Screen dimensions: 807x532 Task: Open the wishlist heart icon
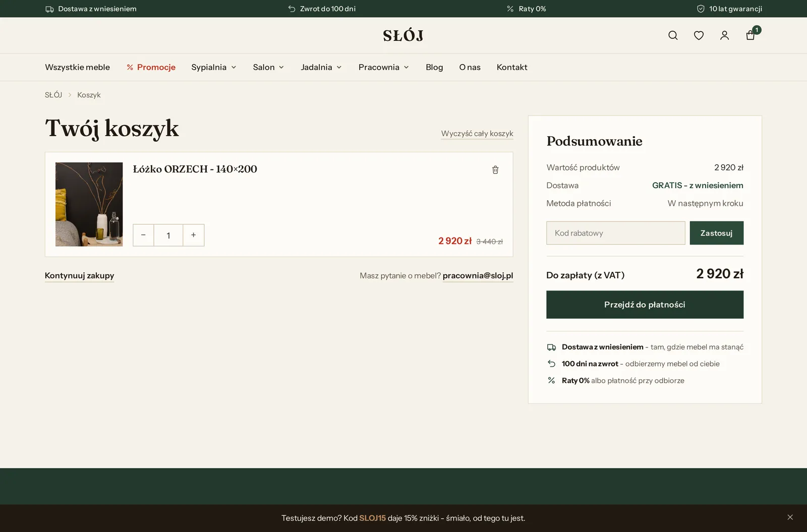[x=699, y=35]
